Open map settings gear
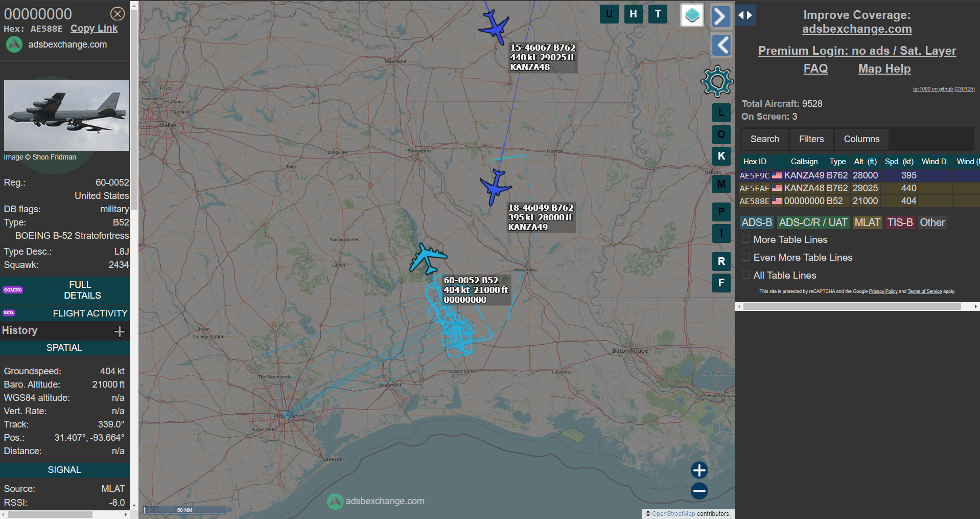 click(717, 81)
